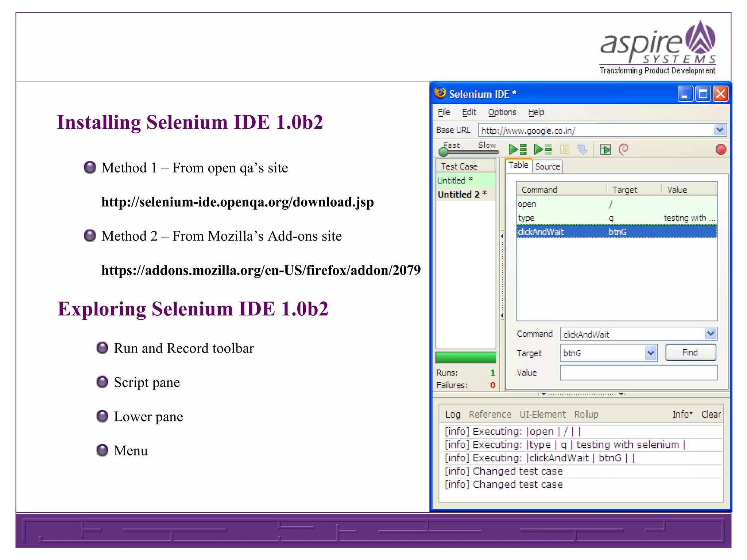Screen dimensions: 747x560
Task: Maximize the Selenium IDE window
Action: (703, 94)
